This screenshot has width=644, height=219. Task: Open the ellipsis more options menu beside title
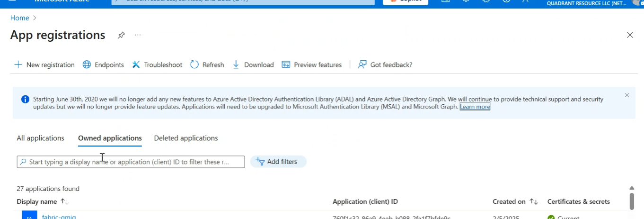click(138, 35)
